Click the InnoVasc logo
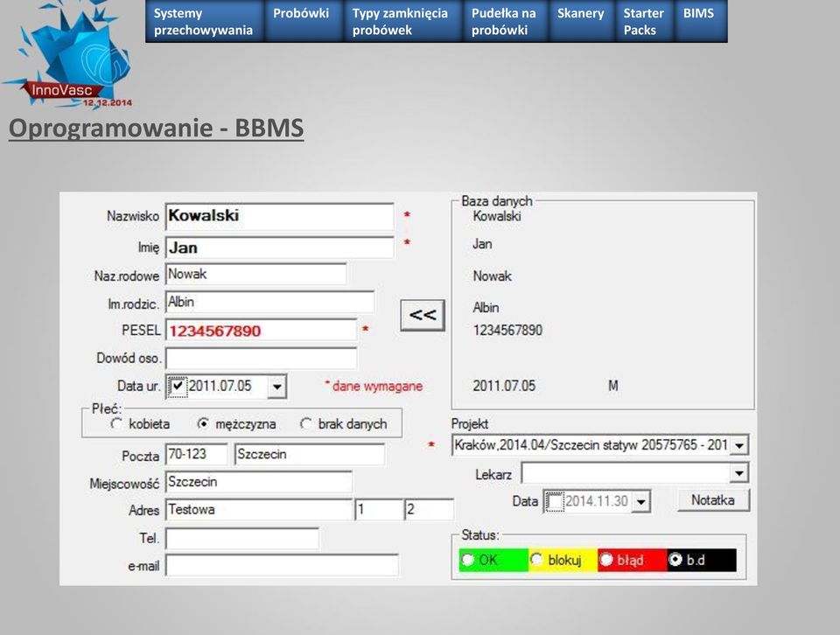 click(67, 54)
